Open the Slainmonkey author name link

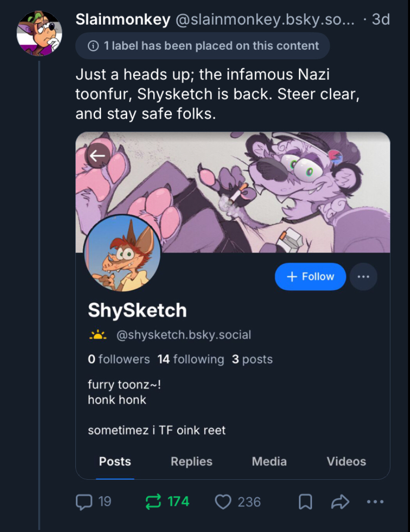click(123, 20)
